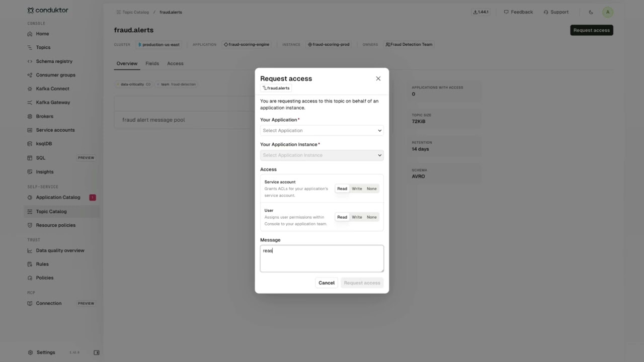The image size is (644, 362).
Task: Open Consumer groups icon
Action: point(30,75)
